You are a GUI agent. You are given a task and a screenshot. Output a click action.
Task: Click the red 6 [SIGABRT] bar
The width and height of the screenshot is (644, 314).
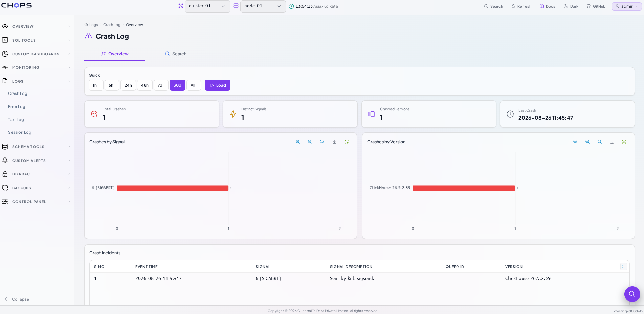tap(173, 188)
